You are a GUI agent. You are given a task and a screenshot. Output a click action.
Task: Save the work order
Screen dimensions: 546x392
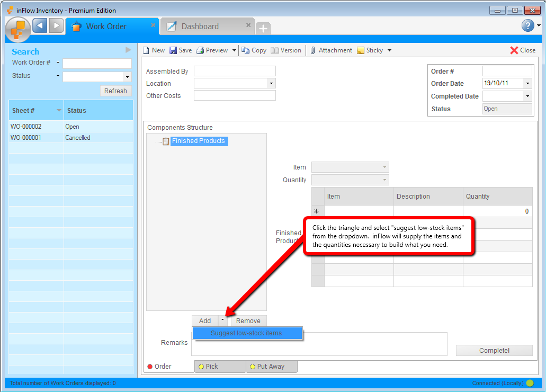point(181,50)
